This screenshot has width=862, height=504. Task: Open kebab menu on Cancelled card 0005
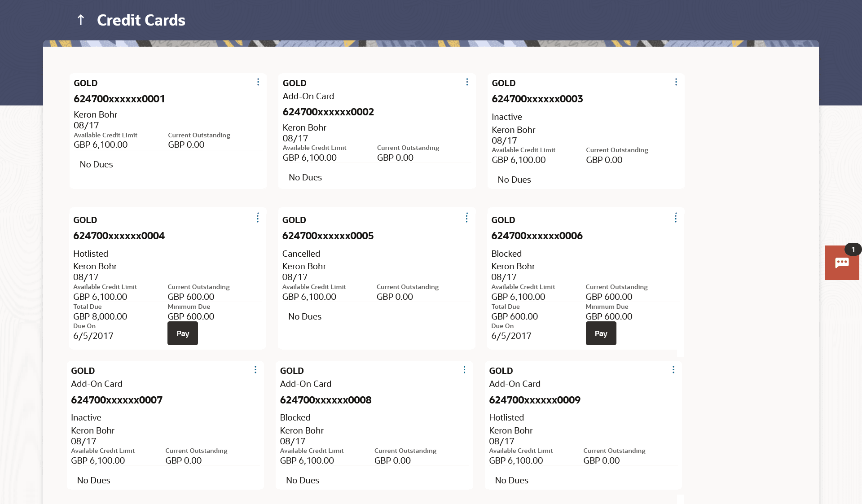(x=466, y=218)
